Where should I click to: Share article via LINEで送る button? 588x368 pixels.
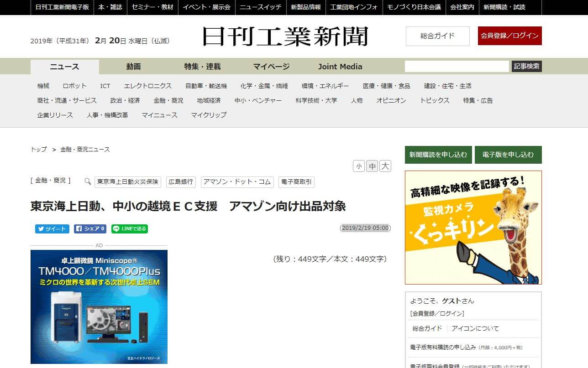click(x=130, y=229)
